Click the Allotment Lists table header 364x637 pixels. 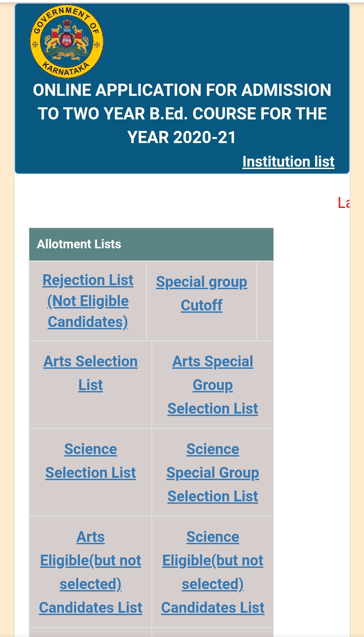click(80, 244)
